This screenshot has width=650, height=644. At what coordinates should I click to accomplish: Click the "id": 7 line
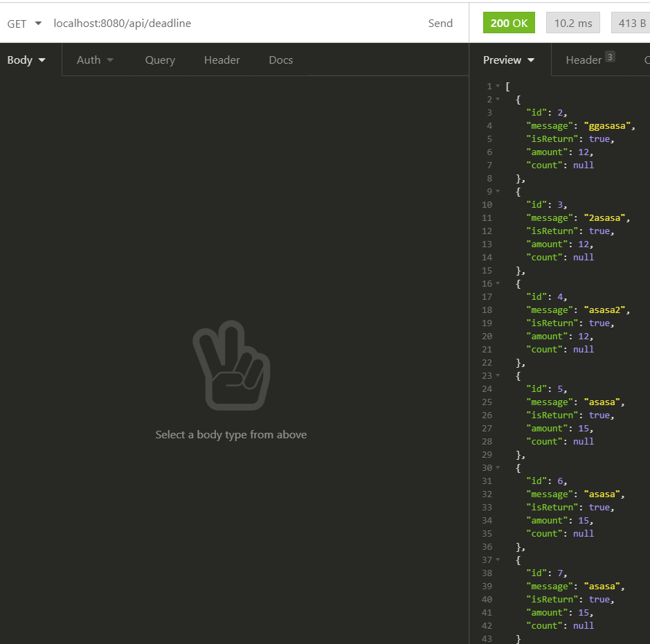tap(546, 573)
